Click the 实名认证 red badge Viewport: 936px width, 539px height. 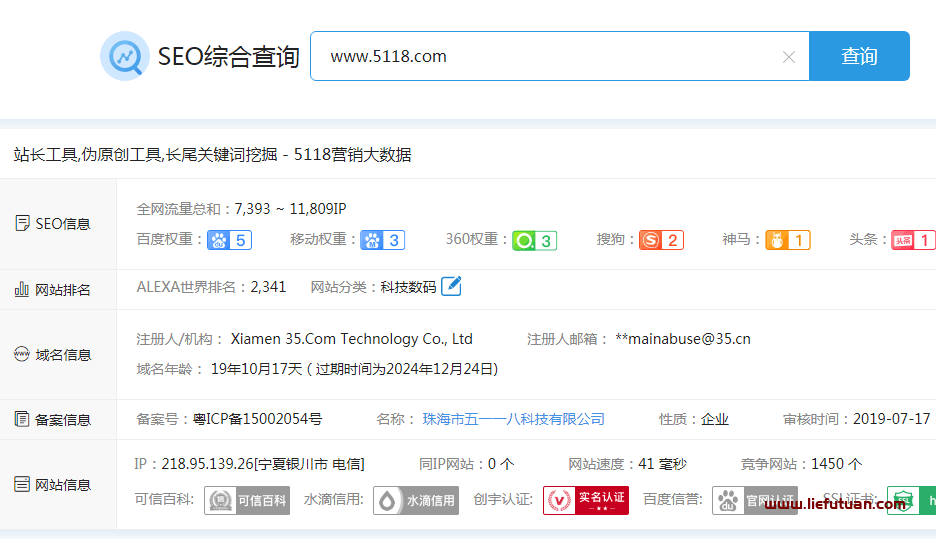click(586, 500)
